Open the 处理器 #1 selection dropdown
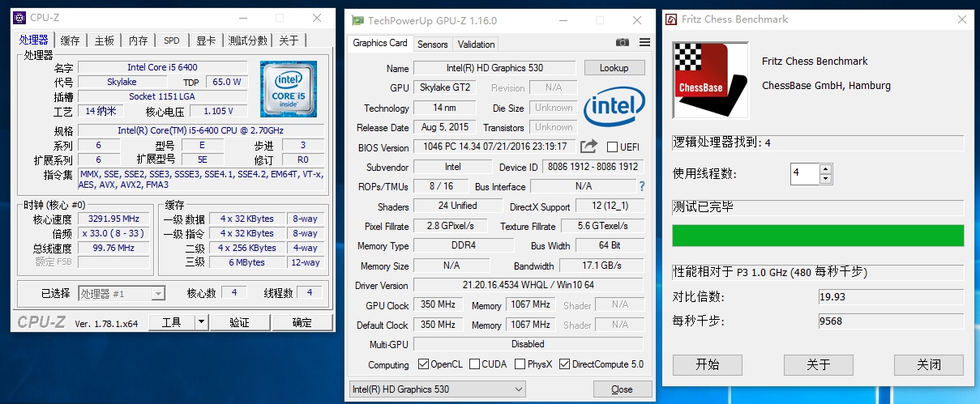The height and width of the screenshot is (404, 980). click(122, 294)
